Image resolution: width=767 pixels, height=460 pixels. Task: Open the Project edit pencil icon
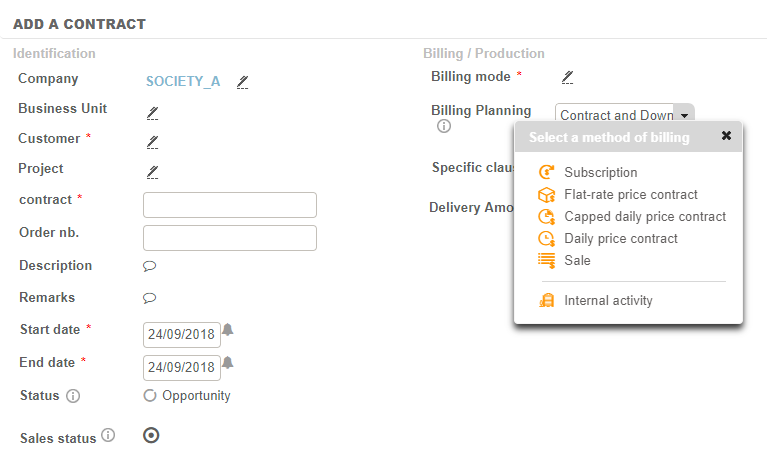click(152, 172)
